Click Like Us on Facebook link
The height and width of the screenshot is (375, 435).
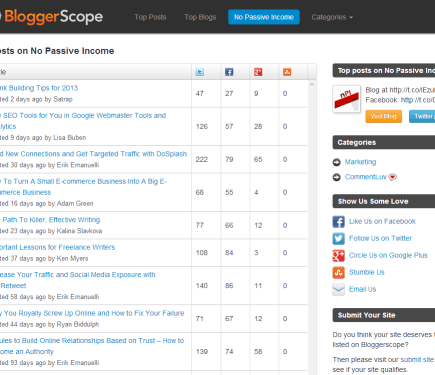tap(382, 221)
